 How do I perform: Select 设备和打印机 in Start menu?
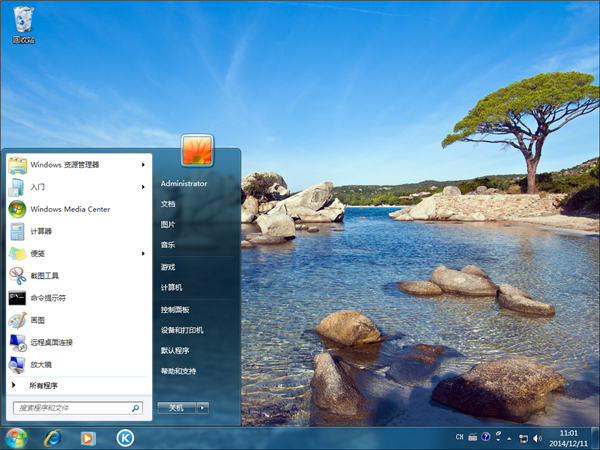pos(182,330)
